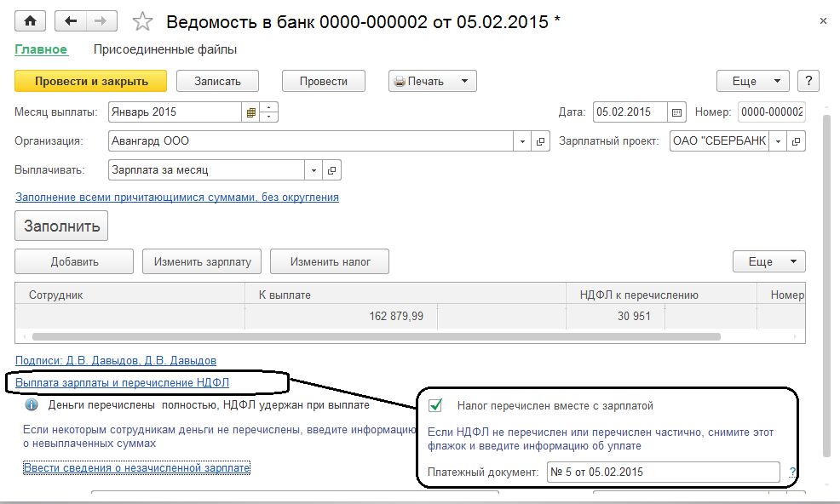Image resolution: width=840 pixels, height=504 pixels.
Task: Click Провести и закрыть button
Action: pyautogui.click(x=90, y=82)
